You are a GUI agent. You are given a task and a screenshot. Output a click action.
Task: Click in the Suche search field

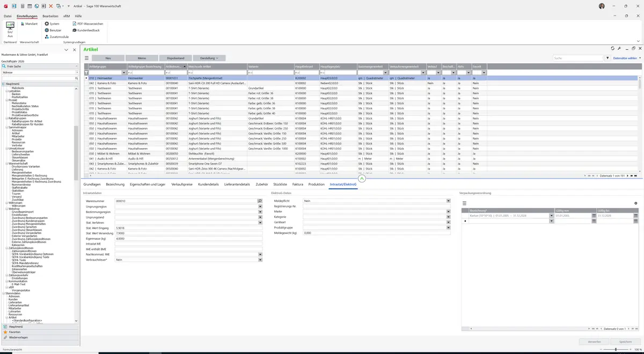pos(578,58)
